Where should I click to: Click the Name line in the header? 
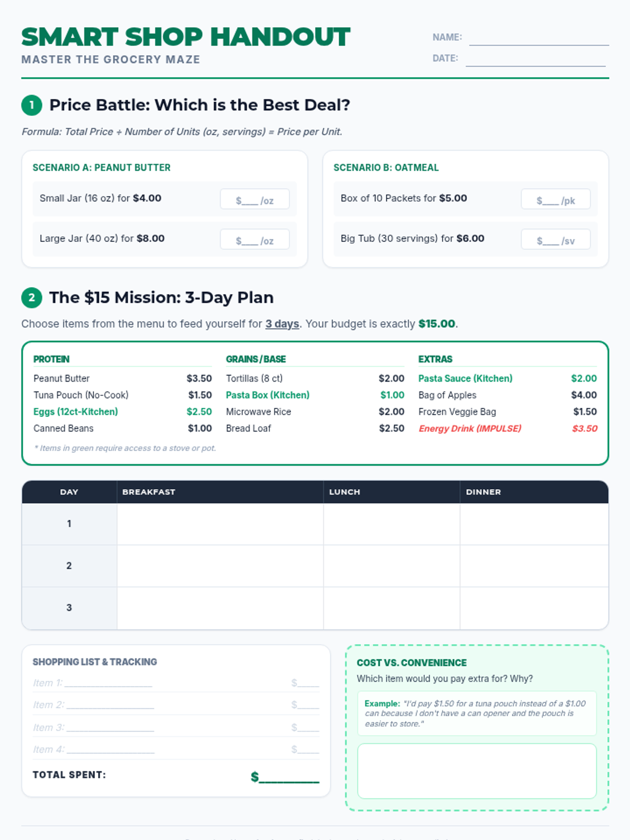click(x=539, y=39)
